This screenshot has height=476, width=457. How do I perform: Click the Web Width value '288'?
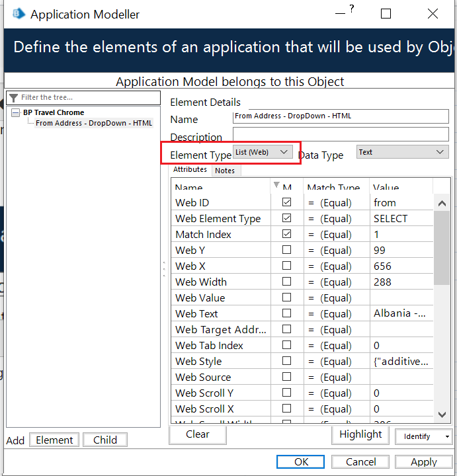(x=382, y=282)
